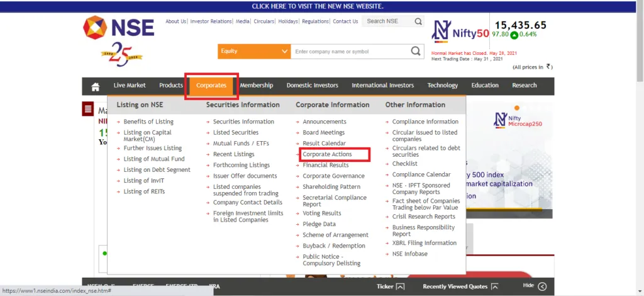
Task: Click the Nifty Microcap250 logo
Action: tap(518, 120)
